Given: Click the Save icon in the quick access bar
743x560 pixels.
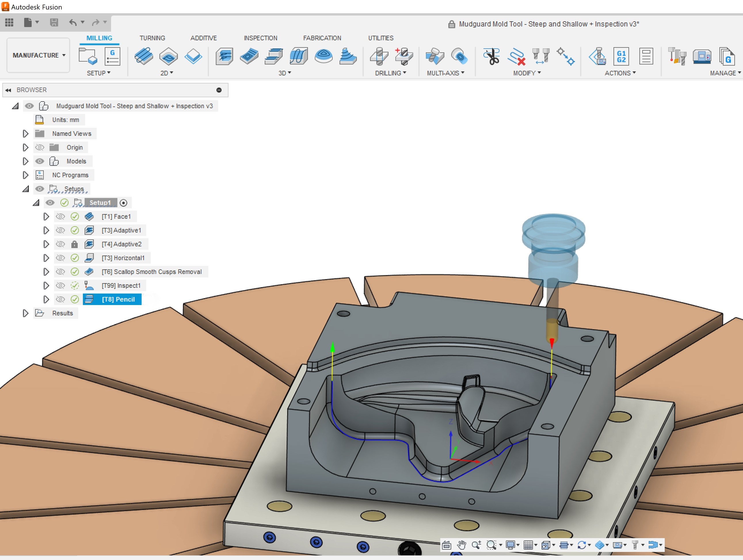Looking at the screenshot, I should [x=54, y=22].
